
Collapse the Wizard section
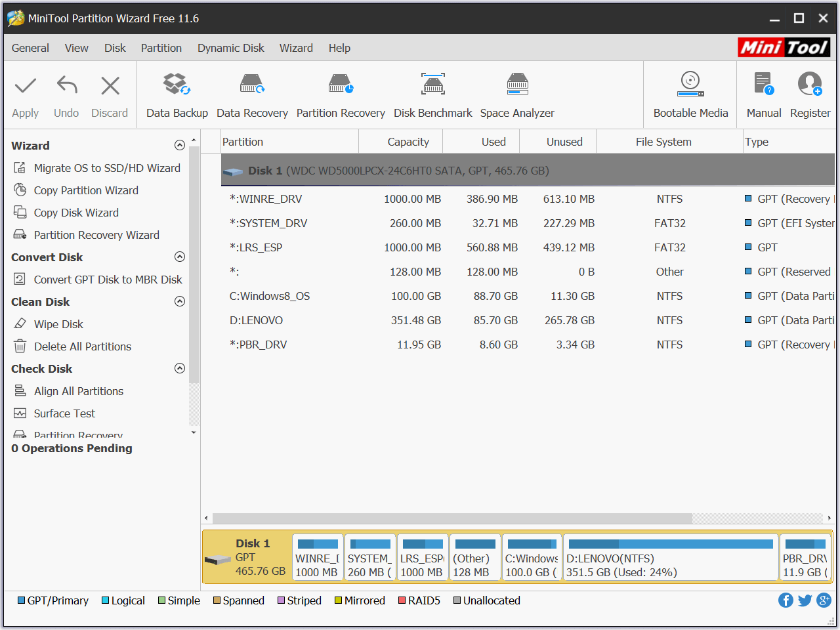(x=180, y=145)
